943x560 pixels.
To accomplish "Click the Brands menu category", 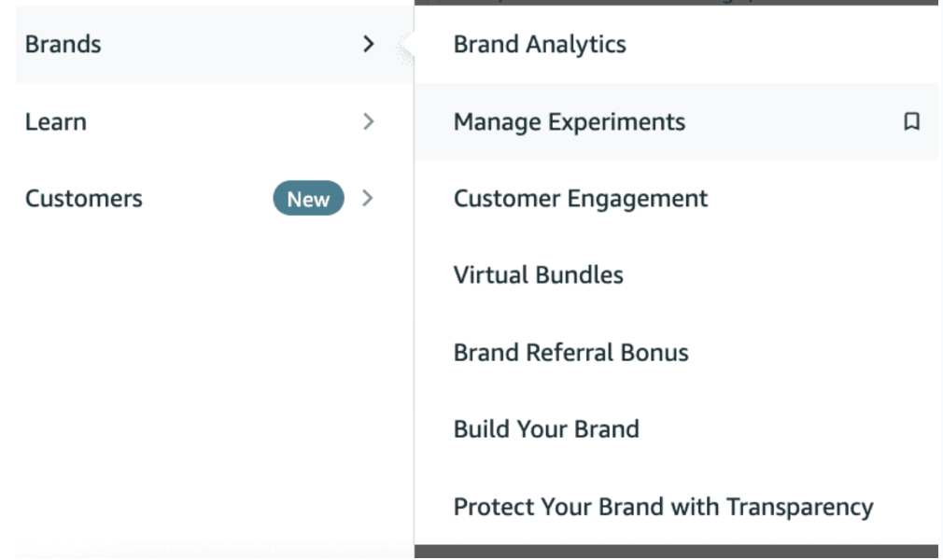I will click(x=63, y=44).
